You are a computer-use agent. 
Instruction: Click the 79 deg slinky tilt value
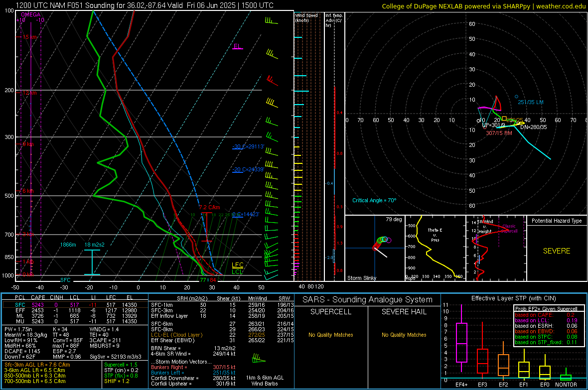coord(394,219)
